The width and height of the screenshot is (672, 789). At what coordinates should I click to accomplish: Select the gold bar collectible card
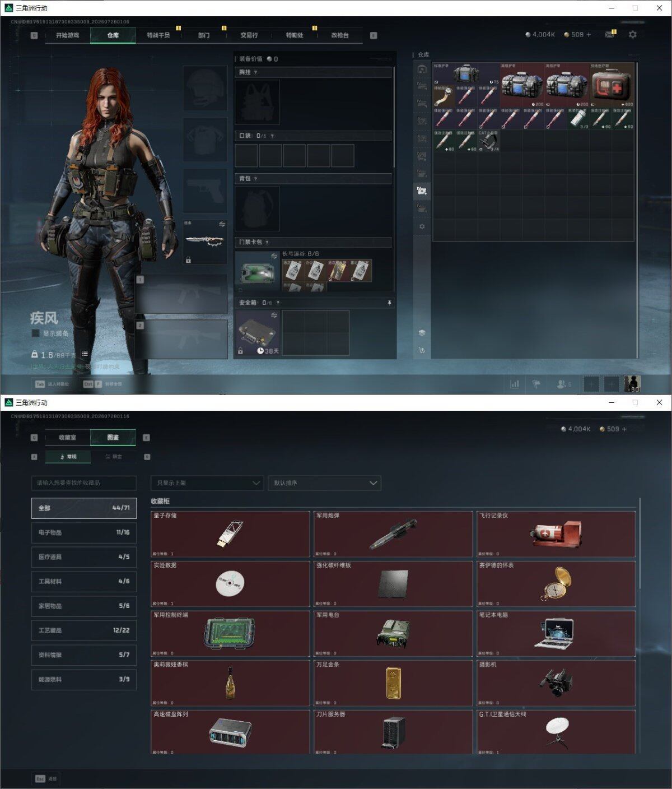tap(393, 683)
